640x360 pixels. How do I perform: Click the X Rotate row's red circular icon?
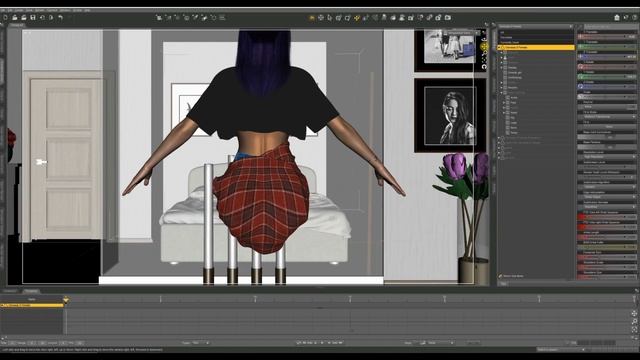pos(580,66)
